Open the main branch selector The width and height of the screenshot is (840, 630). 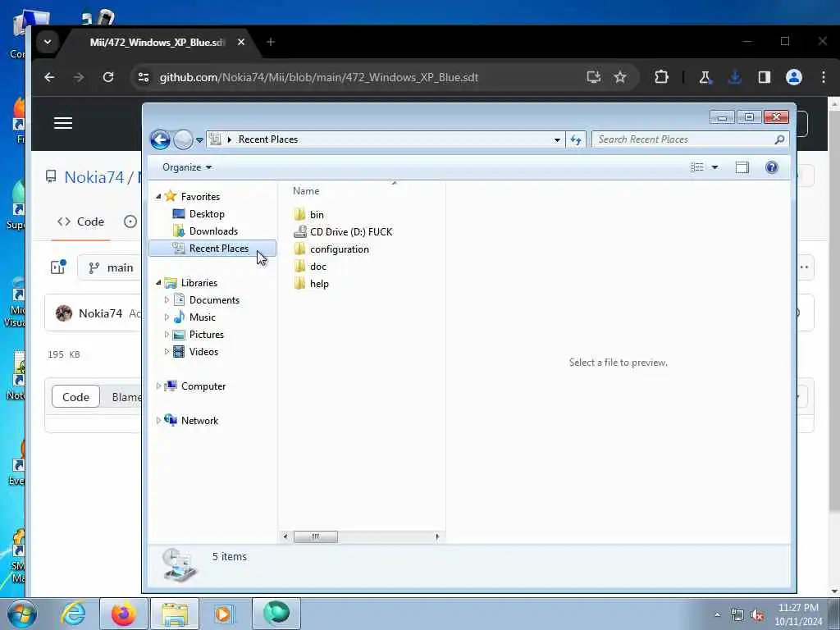click(111, 267)
